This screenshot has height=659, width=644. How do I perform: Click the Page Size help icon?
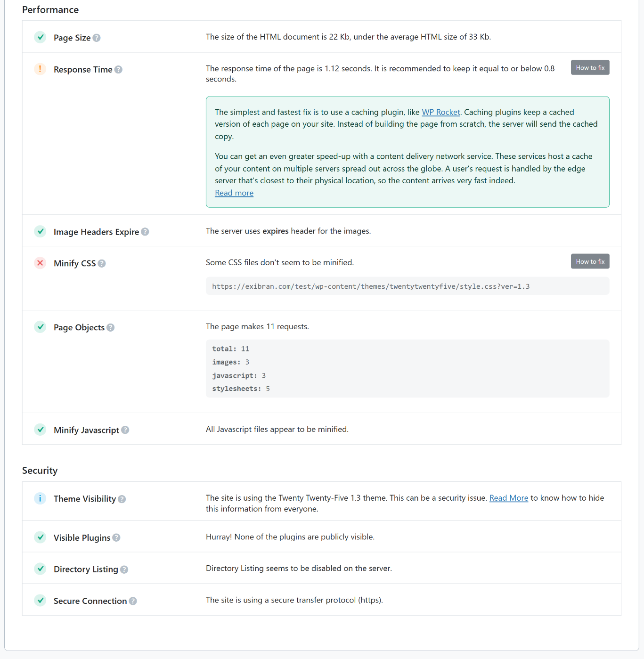coord(97,38)
